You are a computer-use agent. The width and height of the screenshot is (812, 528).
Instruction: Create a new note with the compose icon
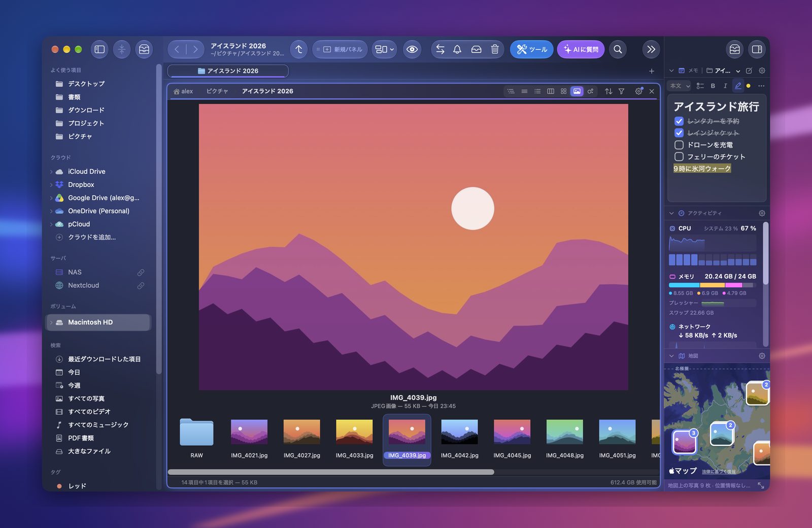tap(749, 71)
